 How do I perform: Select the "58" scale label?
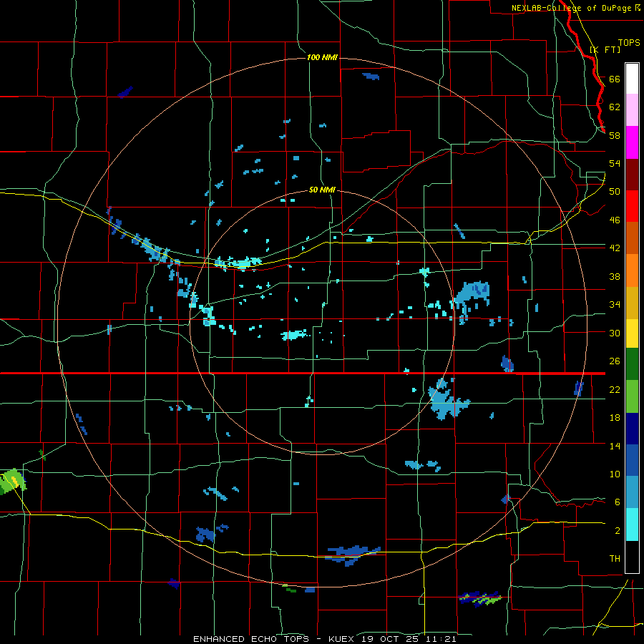[x=615, y=135]
